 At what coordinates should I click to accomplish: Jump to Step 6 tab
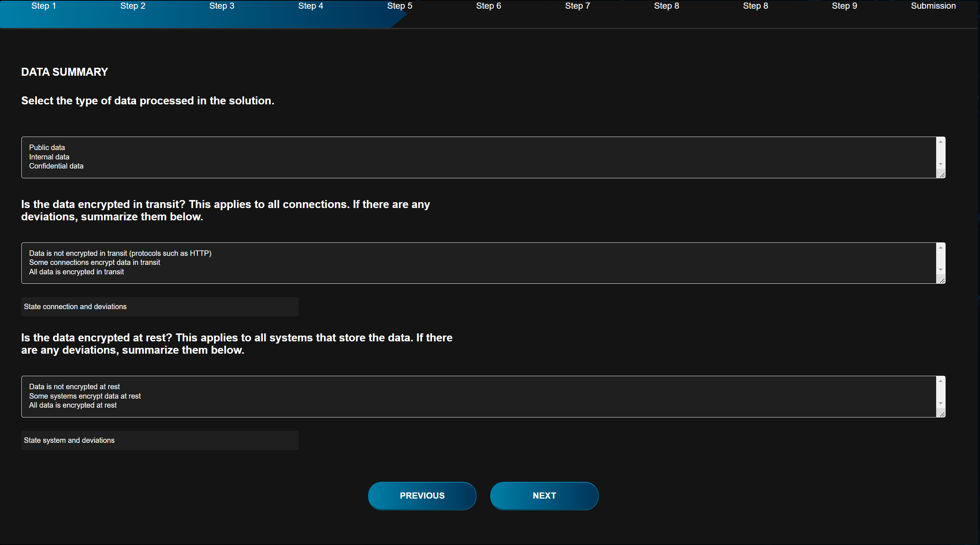click(489, 6)
